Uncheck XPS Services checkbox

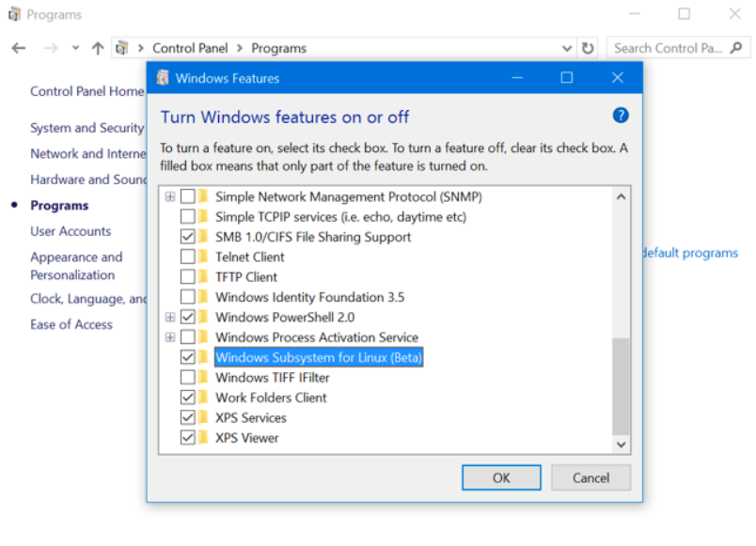tap(188, 417)
